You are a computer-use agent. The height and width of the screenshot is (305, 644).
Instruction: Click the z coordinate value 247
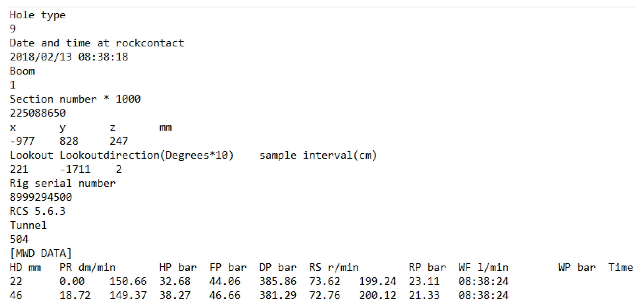(x=119, y=141)
